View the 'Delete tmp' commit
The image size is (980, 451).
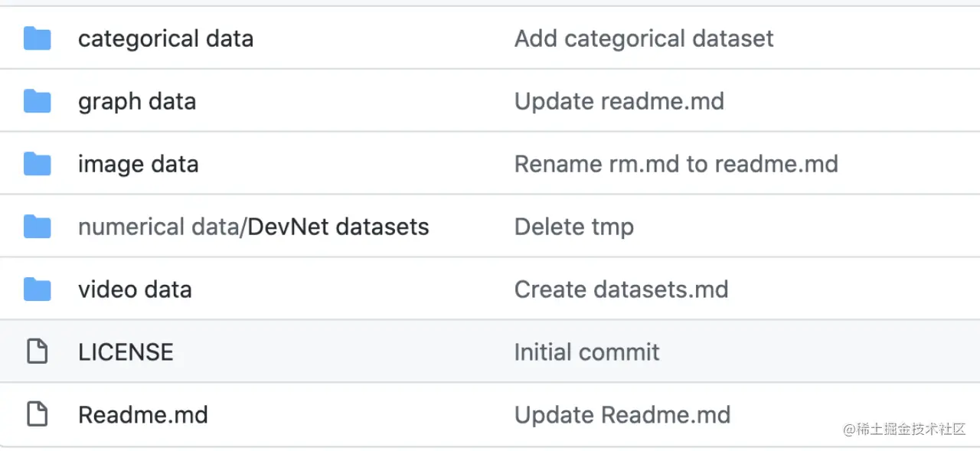coord(573,227)
